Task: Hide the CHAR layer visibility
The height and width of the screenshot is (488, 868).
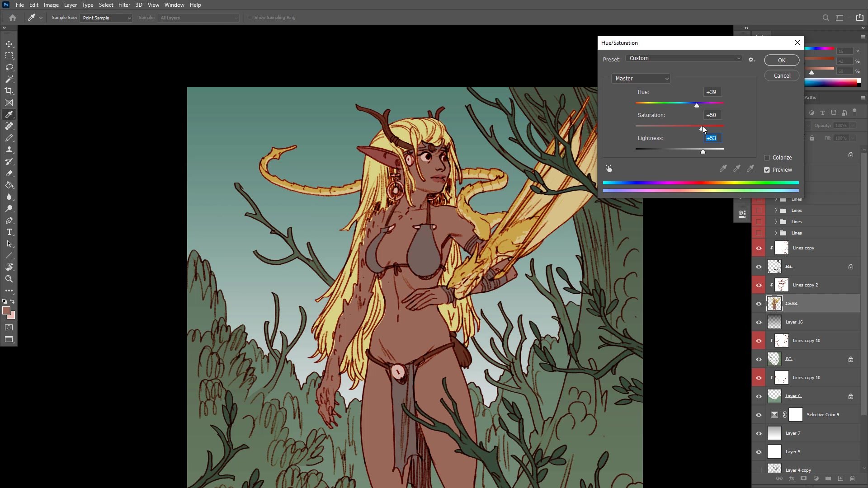Action: [759, 304]
